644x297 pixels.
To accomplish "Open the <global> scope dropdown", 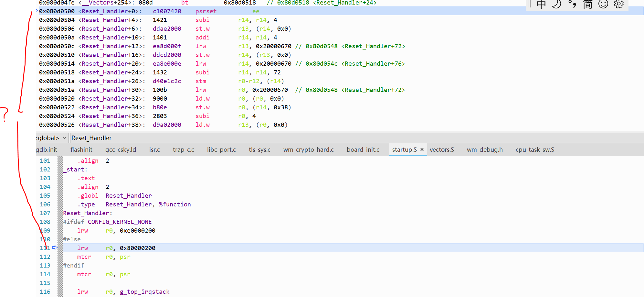I will coord(52,138).
